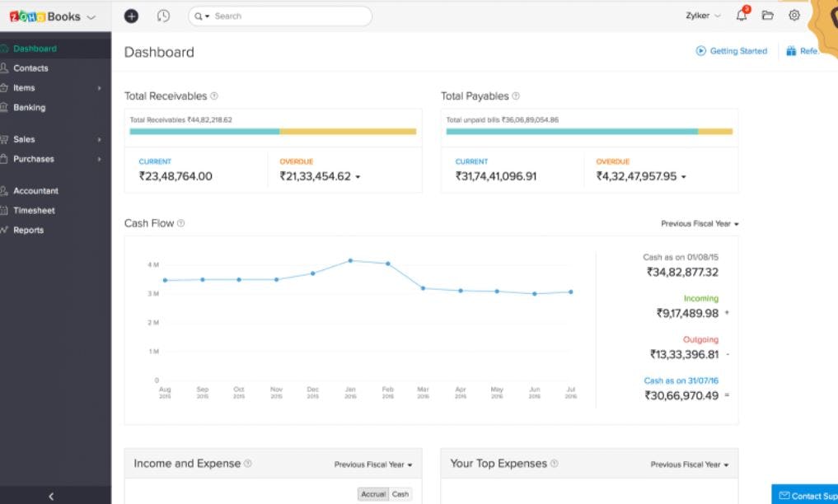Click the Search input field
Viewport: 838px width, 504px height.
coord(288,16)
